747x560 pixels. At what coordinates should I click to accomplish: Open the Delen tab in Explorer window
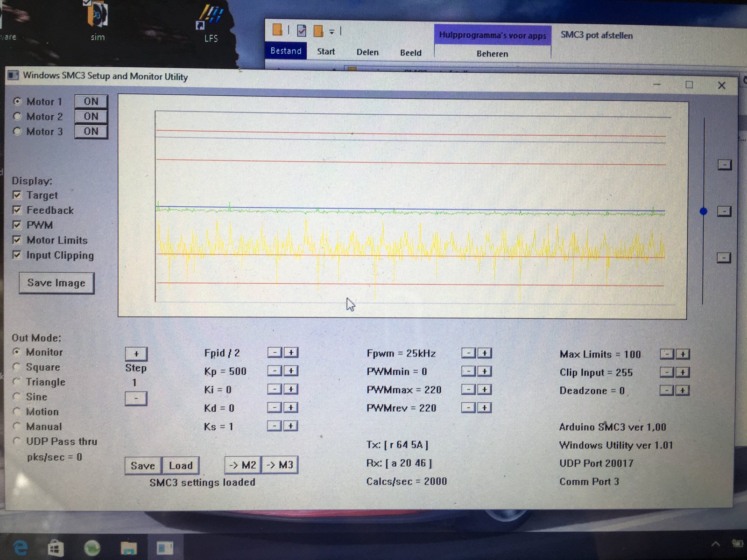[367, 52]
